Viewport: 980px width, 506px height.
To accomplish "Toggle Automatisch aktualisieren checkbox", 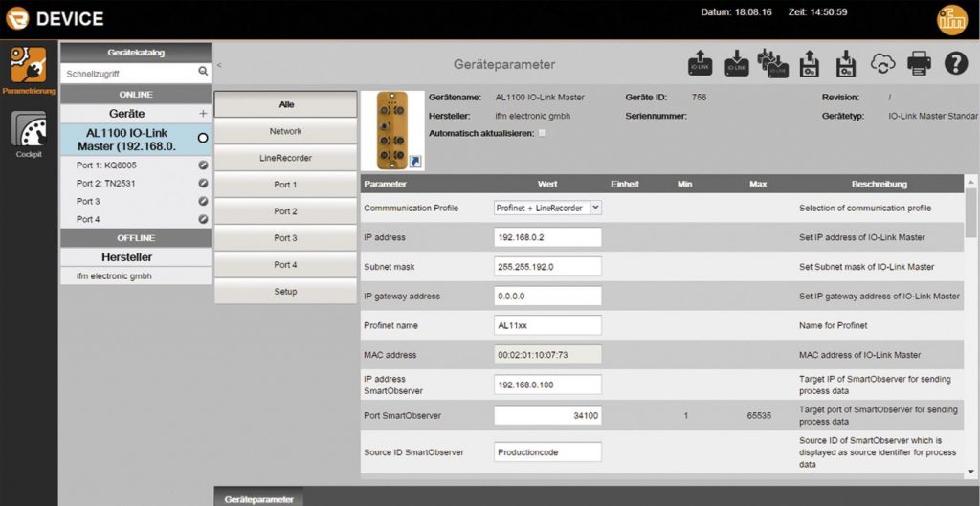I will point(542,133).
